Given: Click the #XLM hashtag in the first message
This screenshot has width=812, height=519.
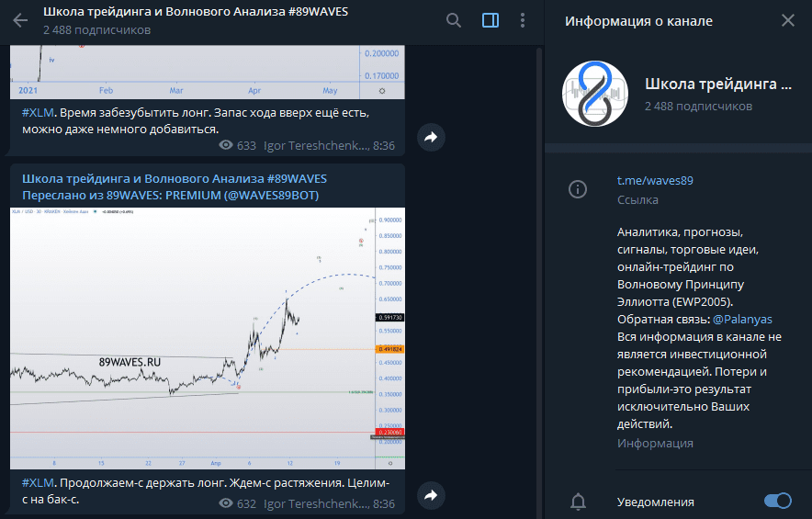Looking at the screenshot, I should pos(38,112).
